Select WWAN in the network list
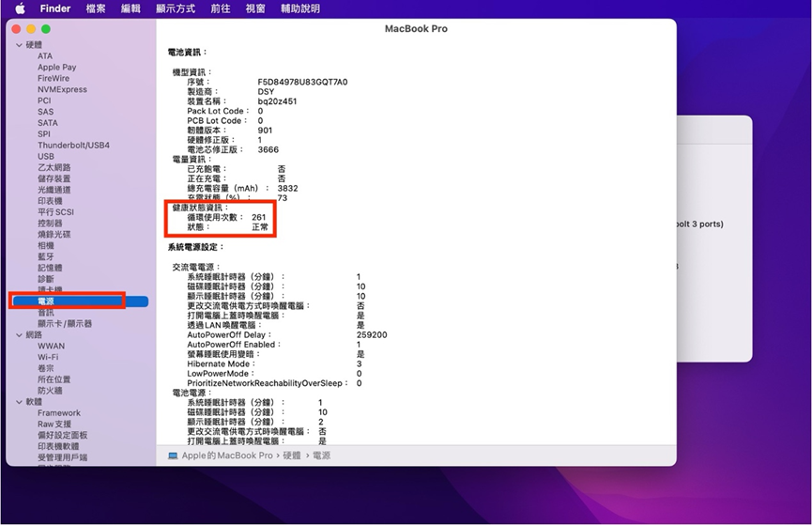The height and width of the screenshot is (525, 812). (x=52, y=346)
